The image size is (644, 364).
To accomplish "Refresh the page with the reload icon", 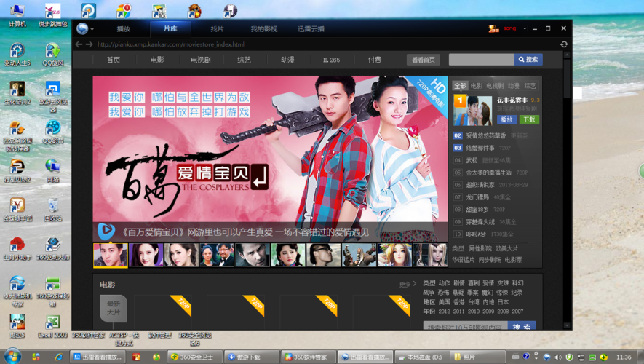I will (564, 44).
